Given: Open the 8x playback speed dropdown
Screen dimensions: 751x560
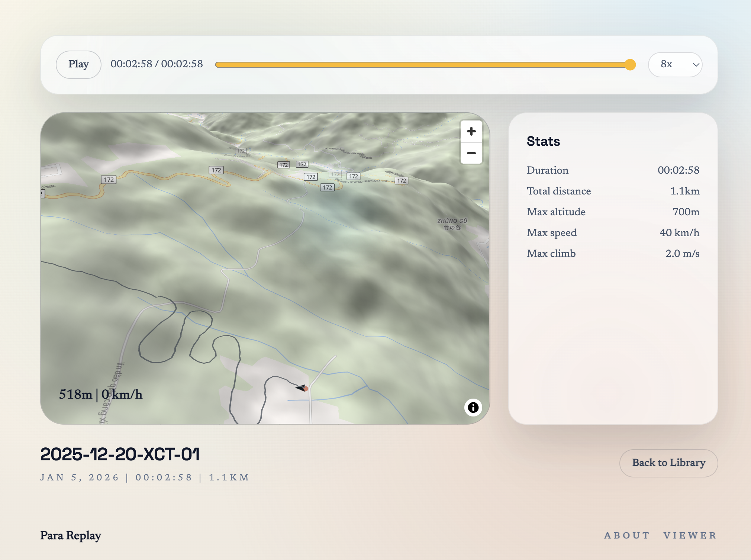Looking at the screenshot, I should [x=674, y=64].
